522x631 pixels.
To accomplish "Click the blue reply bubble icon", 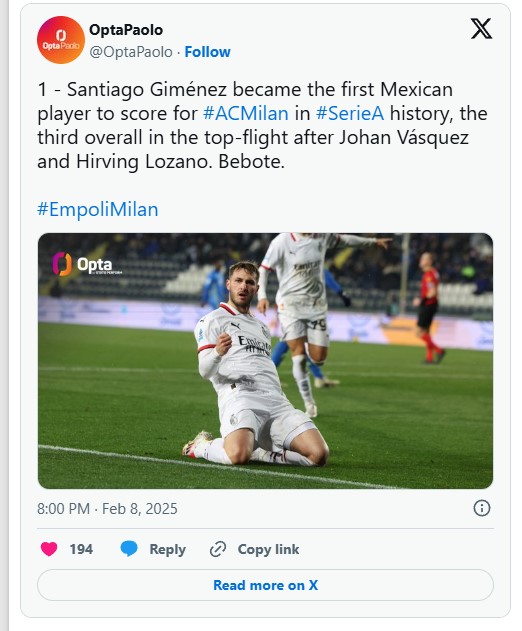I will coord(129,549).
